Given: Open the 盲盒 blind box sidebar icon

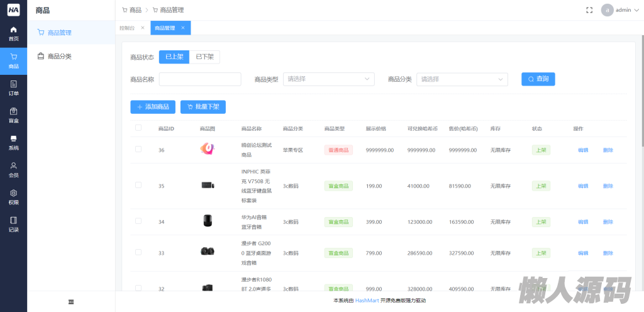Looking at the screenshot, I should coord(13,115).
